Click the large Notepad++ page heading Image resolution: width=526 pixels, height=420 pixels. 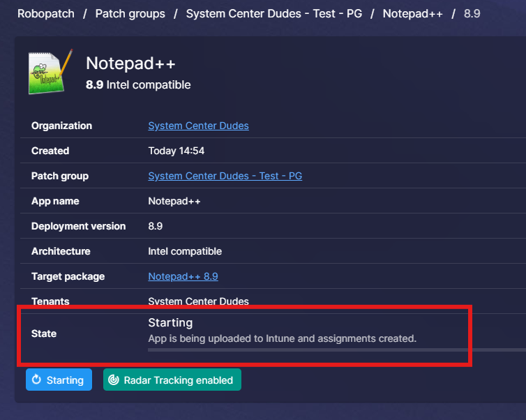click(x=130, y=63)
